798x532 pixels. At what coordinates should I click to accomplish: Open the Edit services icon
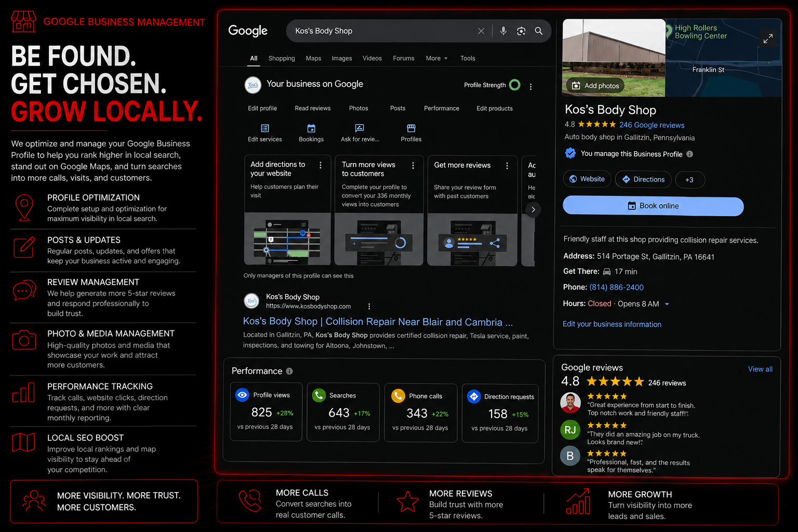[265, 128]
